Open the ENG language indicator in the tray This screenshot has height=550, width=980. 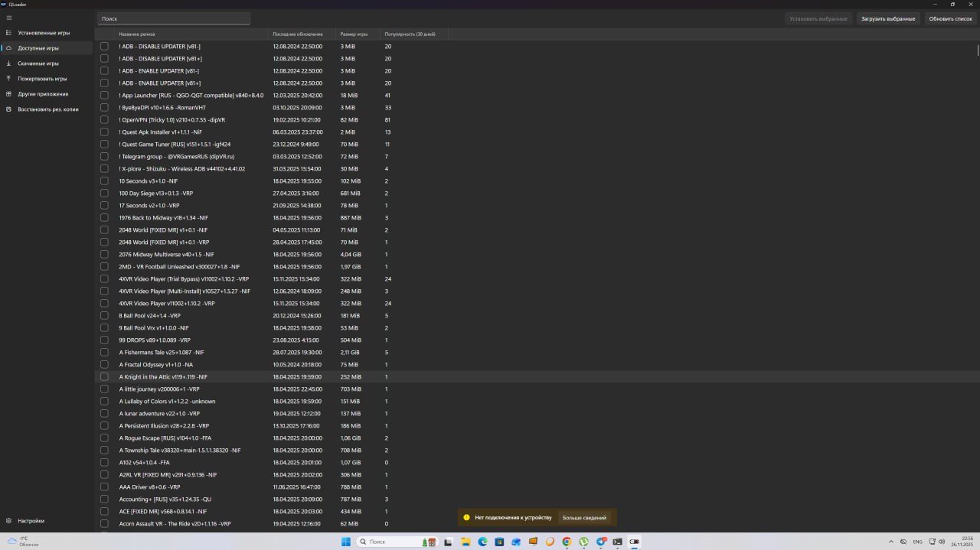(918, 542)
